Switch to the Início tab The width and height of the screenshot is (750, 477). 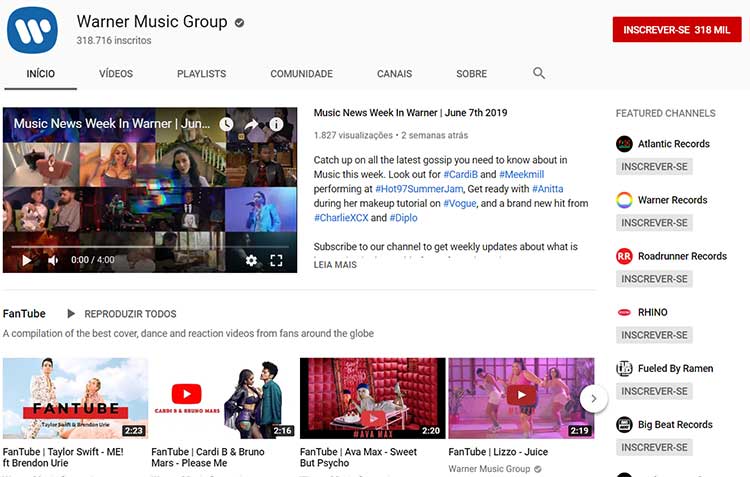tap(41, 74)
